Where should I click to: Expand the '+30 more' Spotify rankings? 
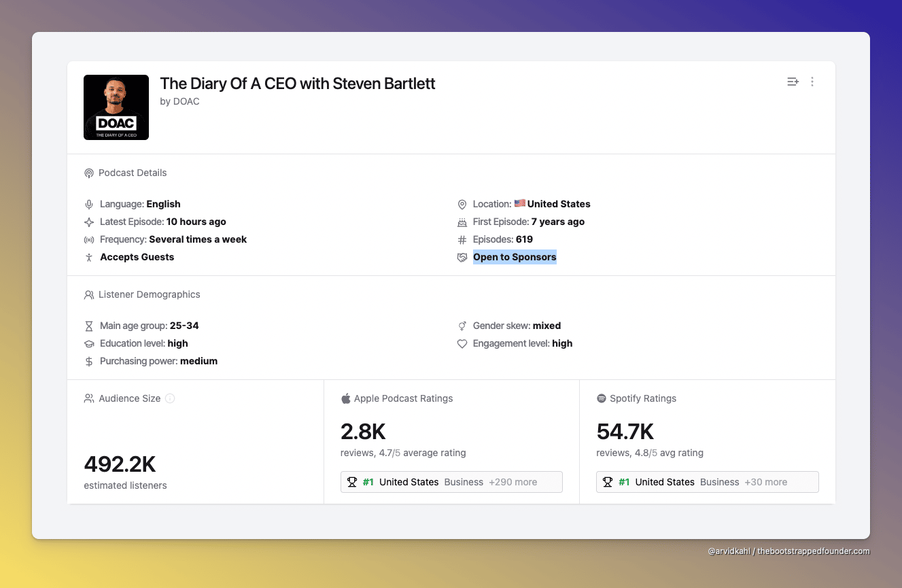[x=766, y=482]
